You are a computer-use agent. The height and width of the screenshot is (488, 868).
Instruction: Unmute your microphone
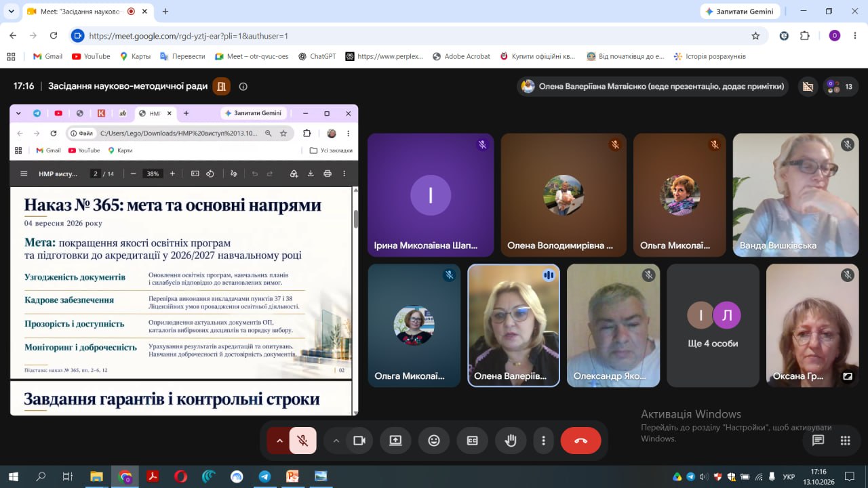click(303, 441)
